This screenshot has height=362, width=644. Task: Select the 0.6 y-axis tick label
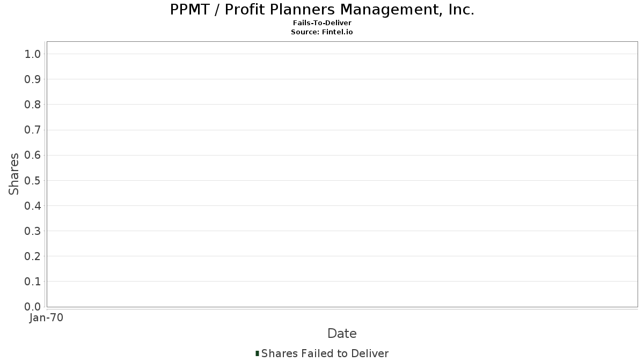pos(33,155)
